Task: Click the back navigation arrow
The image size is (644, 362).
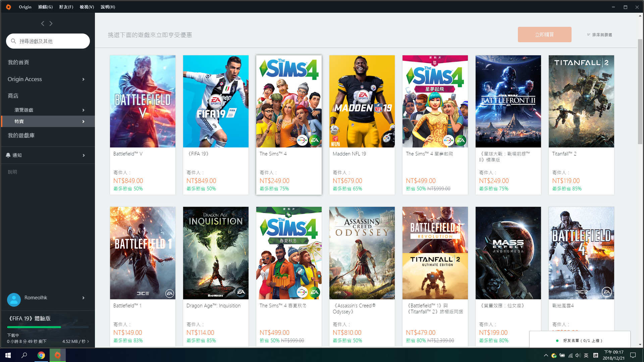Action: coord(42,23)
